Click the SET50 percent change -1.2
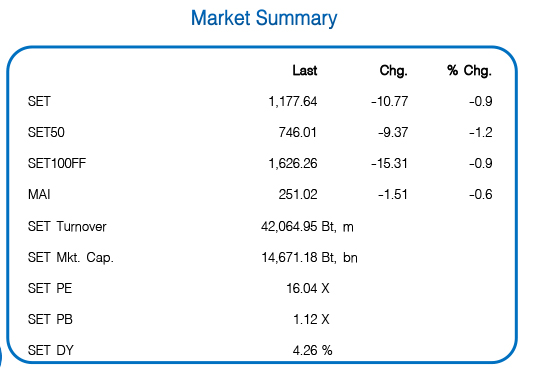The width and height of the screenshot is (540, 376). (481, 133)
